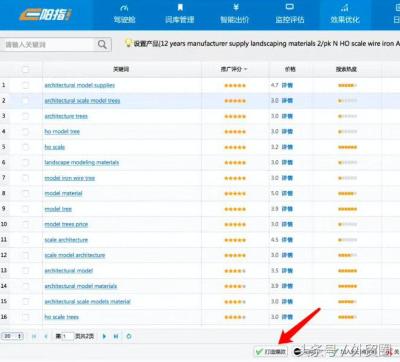Open keyword link ho scale trees
This screenshot has width=400, height=362.
point(62,317)
